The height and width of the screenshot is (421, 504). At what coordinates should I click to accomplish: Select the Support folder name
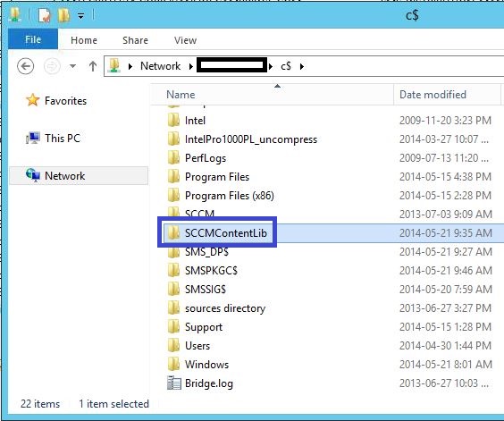[204, 327]
